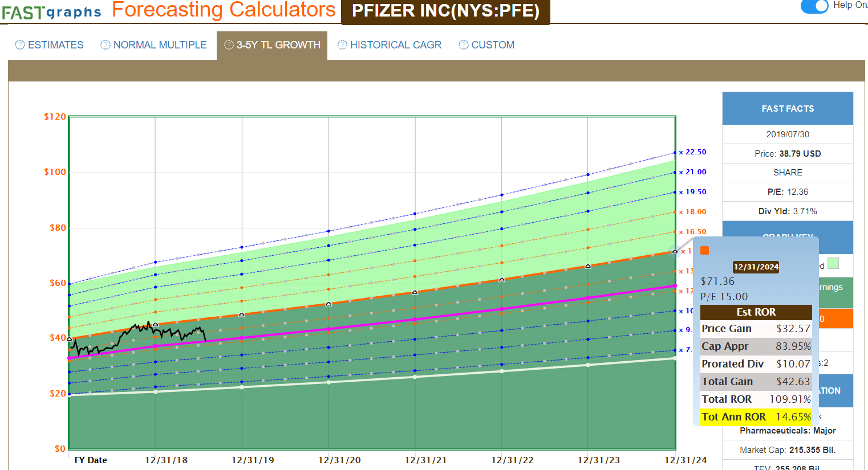This screenshot has width=868, height=470.
Task: Click the x 19.50 P/E line label
Action: pos(692,192)
